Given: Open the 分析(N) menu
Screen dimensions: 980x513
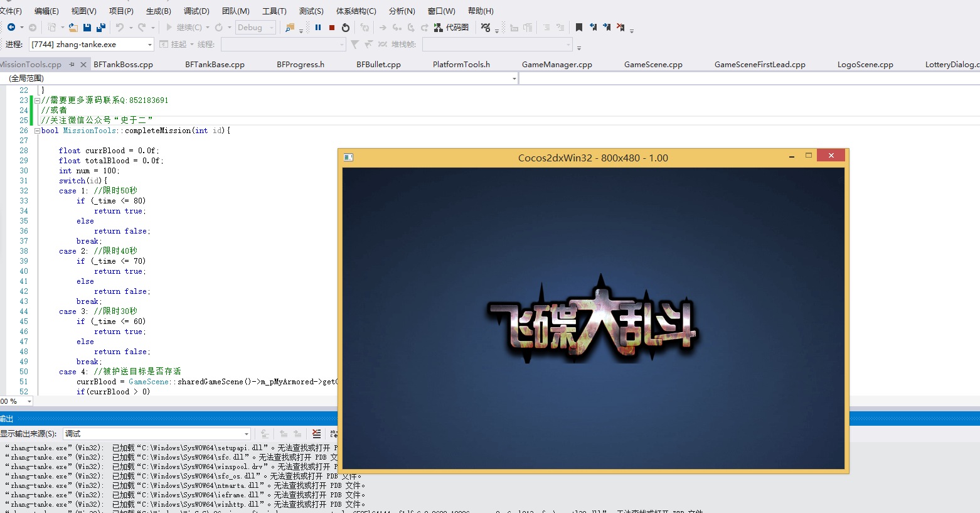Looking at the screenshot, I should pos(402,11).
